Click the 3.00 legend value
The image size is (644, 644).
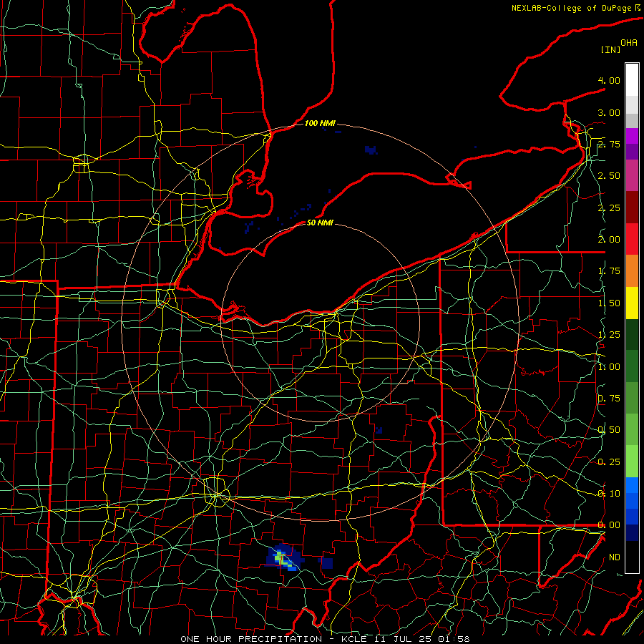(609, 112)
